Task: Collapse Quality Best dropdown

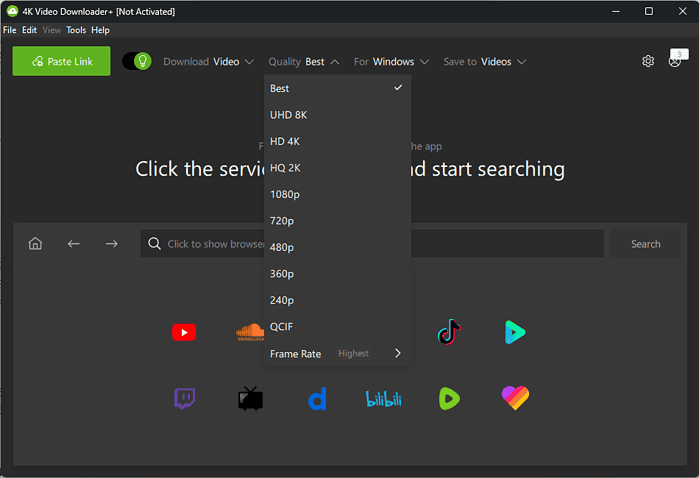Action: tap(304, 62)
